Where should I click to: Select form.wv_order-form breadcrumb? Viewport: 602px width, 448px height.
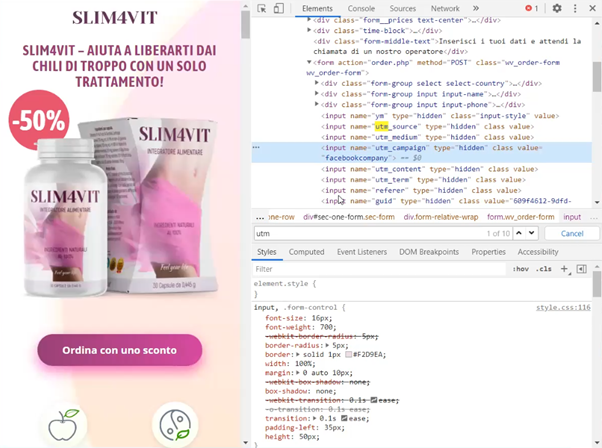(521, 217)
